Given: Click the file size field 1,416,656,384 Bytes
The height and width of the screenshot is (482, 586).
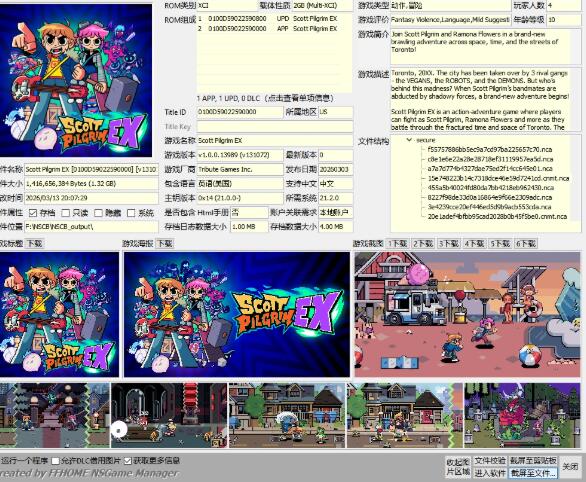Looking at the screenshot, I should click(x=91, y=183).
